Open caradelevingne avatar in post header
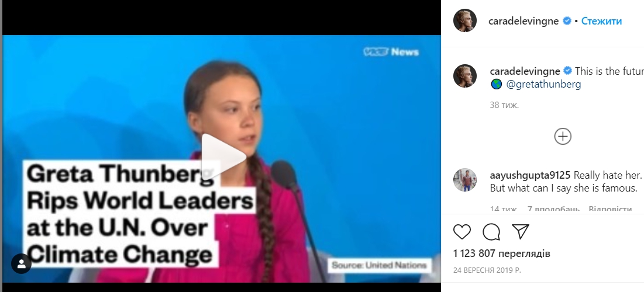Image resolution: width=644 pixels, height=292 pixels. (x=464, y=20)
